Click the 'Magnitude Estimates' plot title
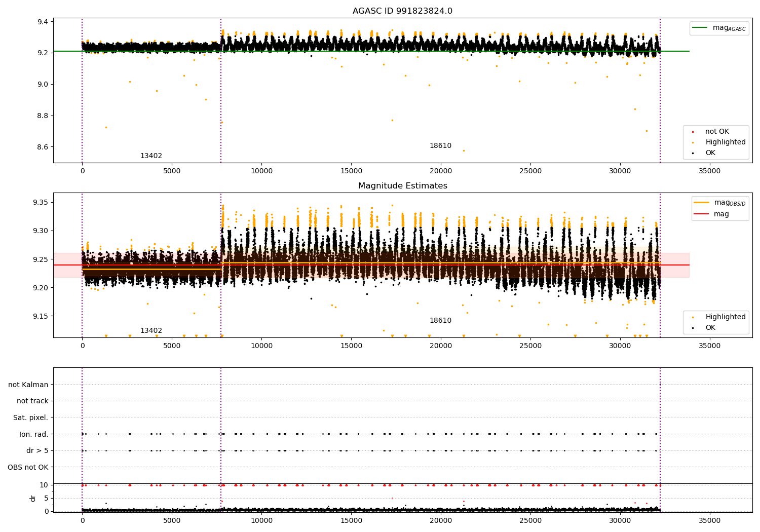This screenshot has width=760, height=532. [402, 186]
